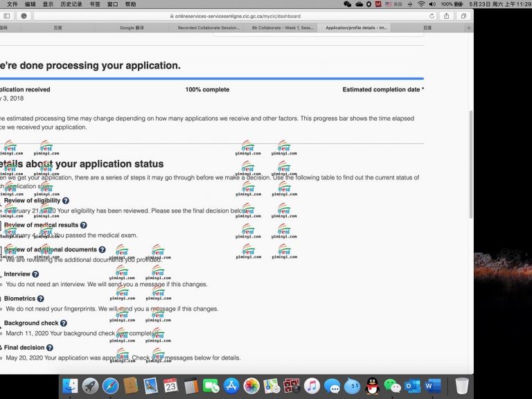
Task: Click the Background check help icon
Action: (x=64, y=323)
